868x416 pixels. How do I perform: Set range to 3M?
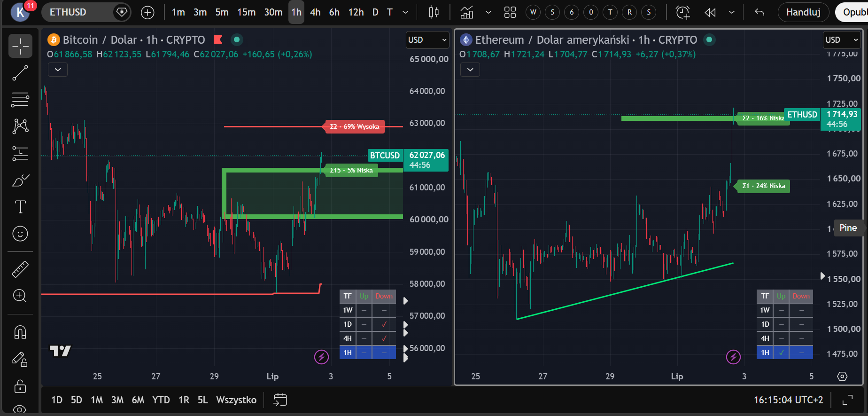117,400
